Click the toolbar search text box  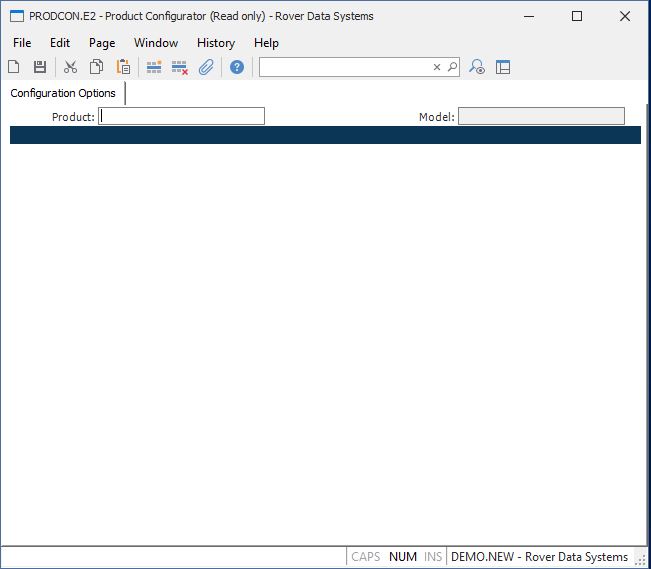[345, 67]
